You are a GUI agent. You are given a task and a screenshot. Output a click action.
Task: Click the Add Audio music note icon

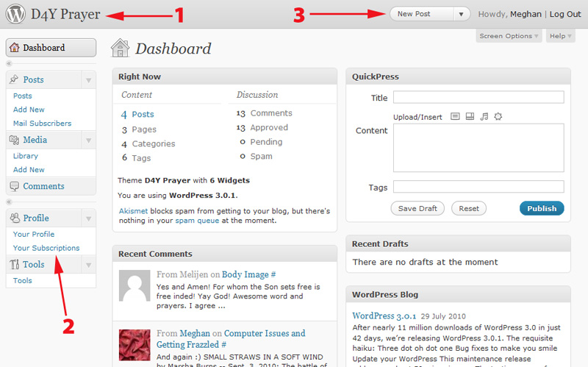point(484,116)
